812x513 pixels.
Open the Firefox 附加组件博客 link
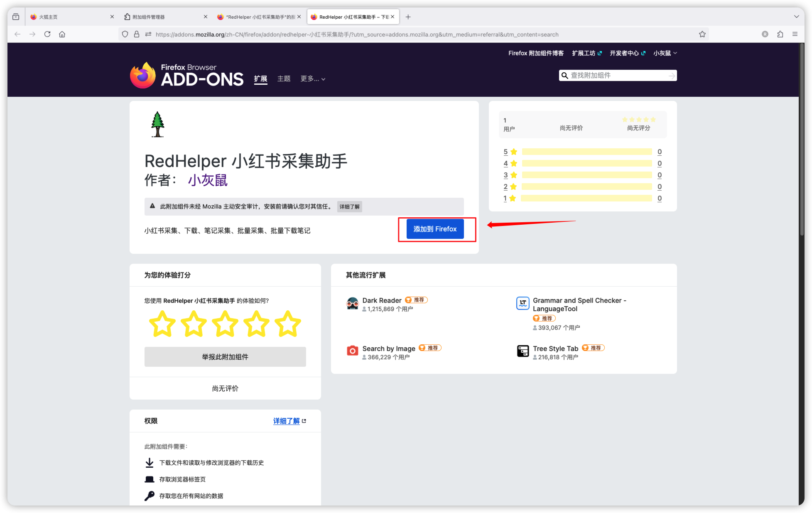(x=536, y=53)
